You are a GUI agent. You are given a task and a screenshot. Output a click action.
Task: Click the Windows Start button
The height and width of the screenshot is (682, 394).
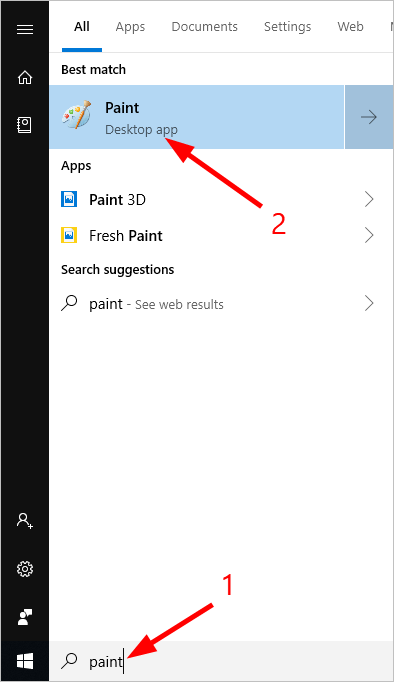click(25, 662)
